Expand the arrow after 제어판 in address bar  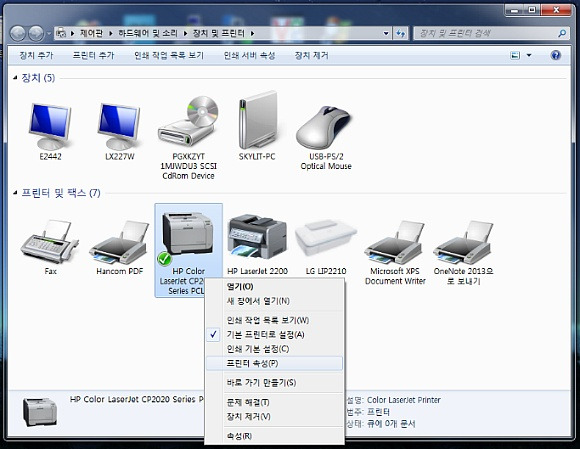click(111, 34)
